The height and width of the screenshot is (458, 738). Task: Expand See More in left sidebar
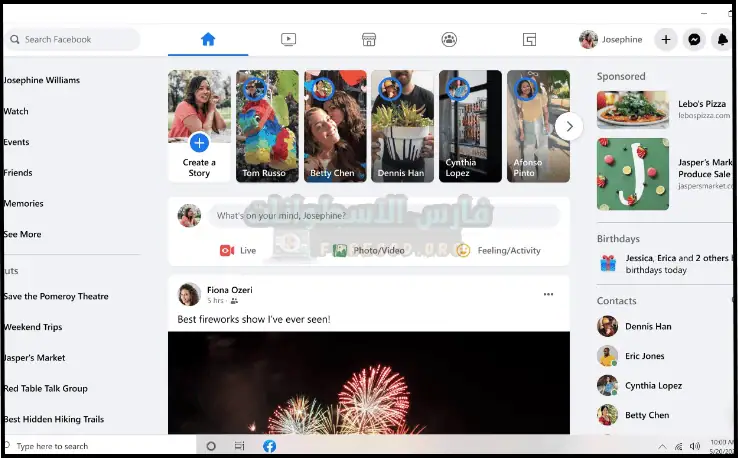click(22, 234)
